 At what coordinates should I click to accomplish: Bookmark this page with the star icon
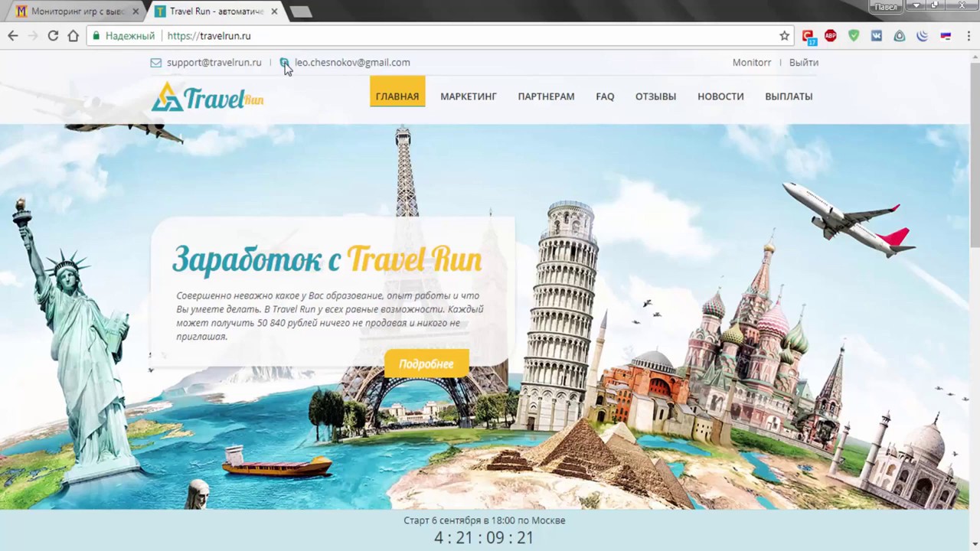point(784,36)
